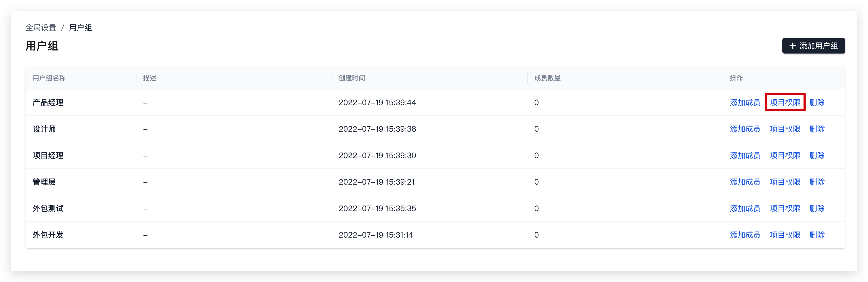
Task: Click 删除 for 外包测试
Action: (x=817, y=209)
